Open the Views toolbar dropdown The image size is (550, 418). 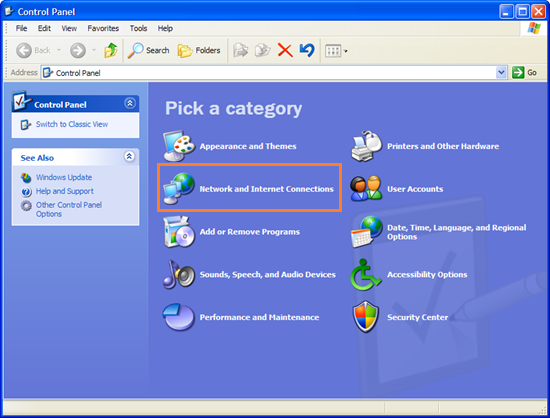336,51
